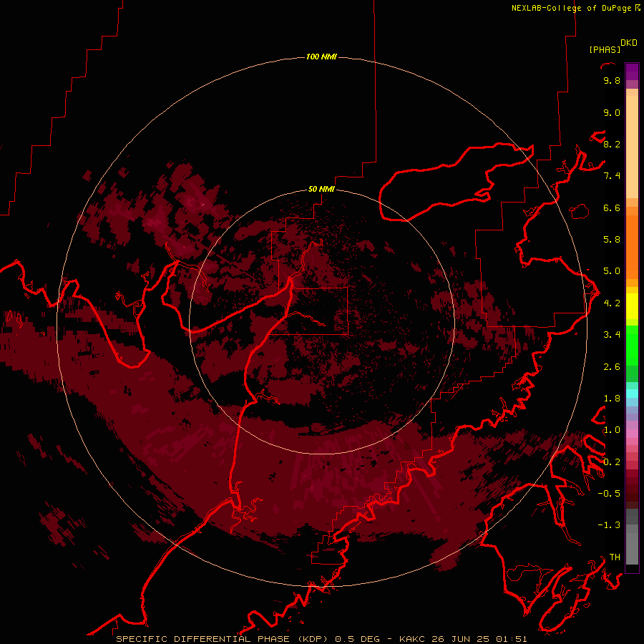The image size is (644, 644).
Task: Select the 7.4 value on color scale
Action: [x=612, y=176]
